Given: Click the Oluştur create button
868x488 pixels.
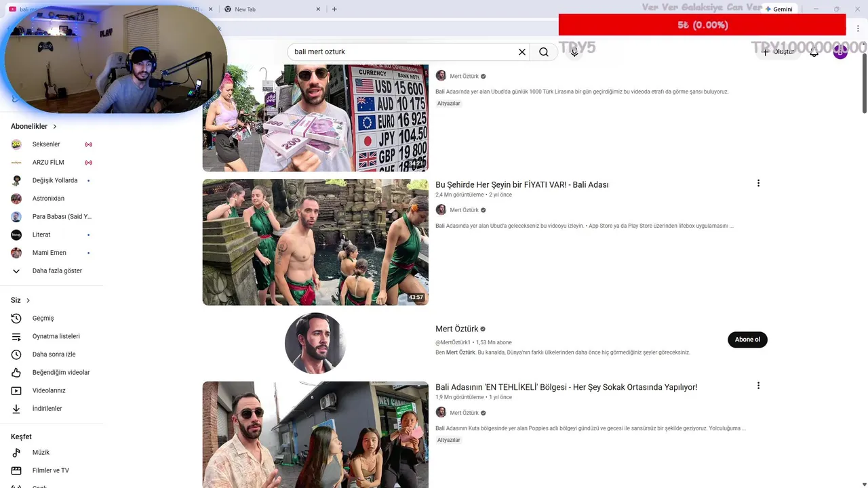Looking at the screenshot, I should click(777, 52).
